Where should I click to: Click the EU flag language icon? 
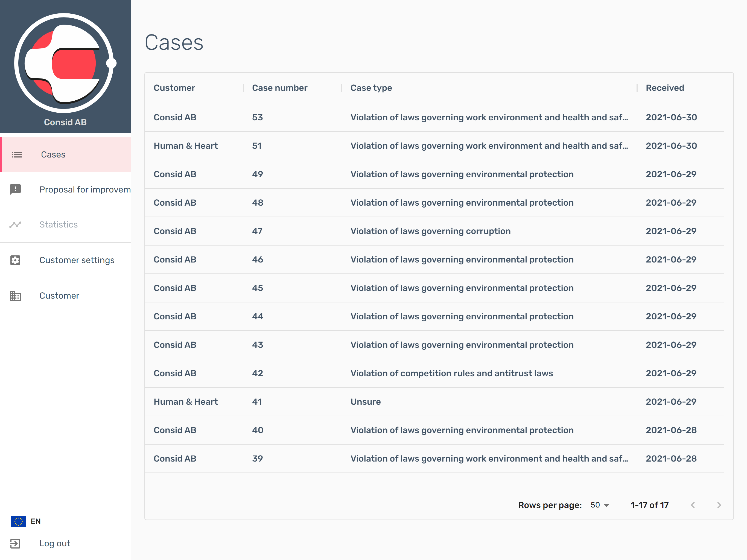point(19,521)
